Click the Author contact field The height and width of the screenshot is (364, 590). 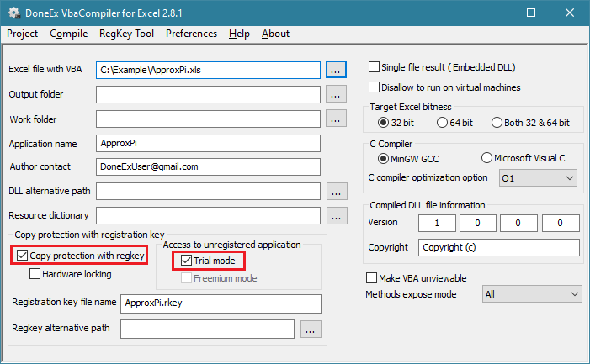[x=208, y=166]
